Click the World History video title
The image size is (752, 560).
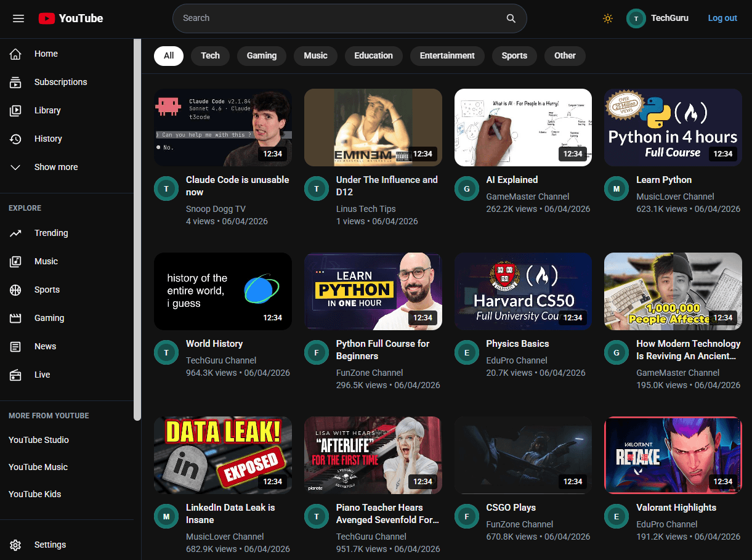(x=214, y=344)
